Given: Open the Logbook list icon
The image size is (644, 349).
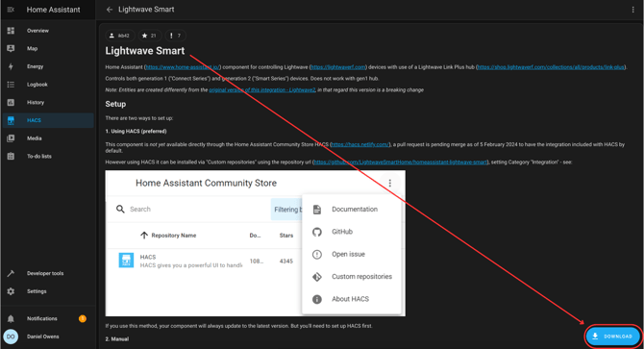Looking at the screenshot, I should (x=11, y=85).
